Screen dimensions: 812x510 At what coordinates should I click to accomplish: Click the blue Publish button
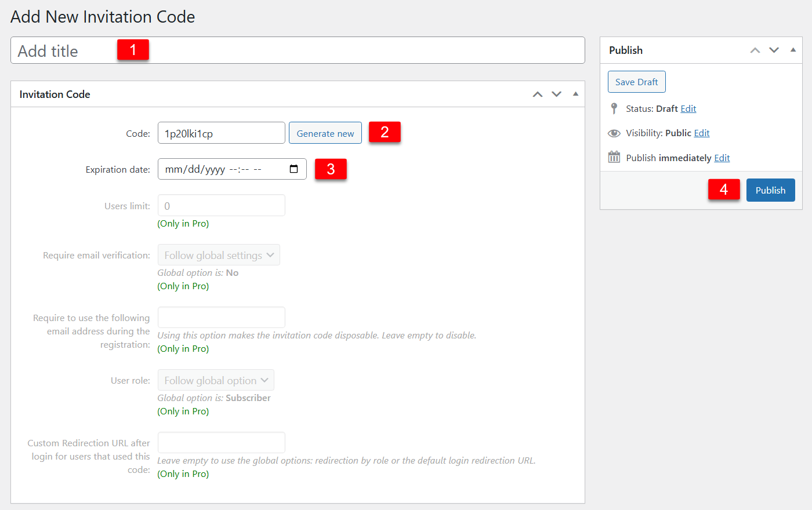770,190
